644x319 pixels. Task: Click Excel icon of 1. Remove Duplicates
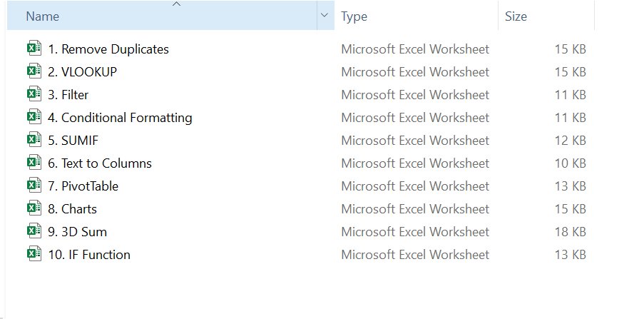pos(34,49)
